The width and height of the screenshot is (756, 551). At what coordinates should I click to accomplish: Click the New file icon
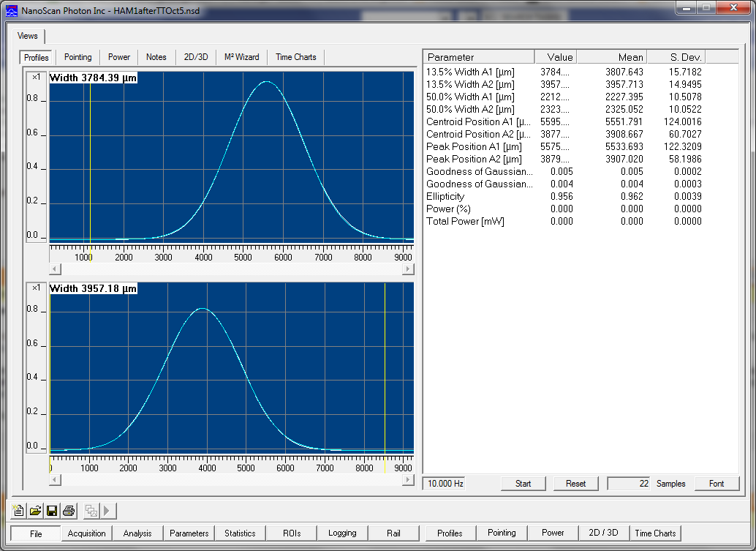click(19, 511)
